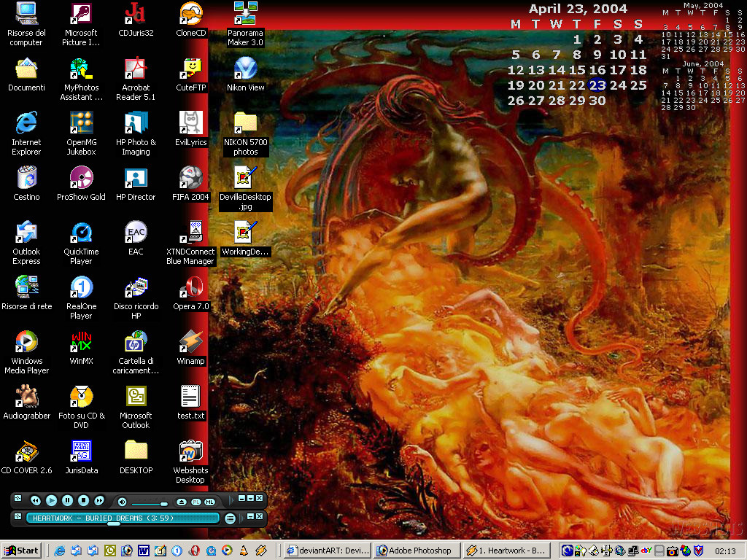
Task: Launch Microsoft Word from Quick Launch
Action: 143,551
